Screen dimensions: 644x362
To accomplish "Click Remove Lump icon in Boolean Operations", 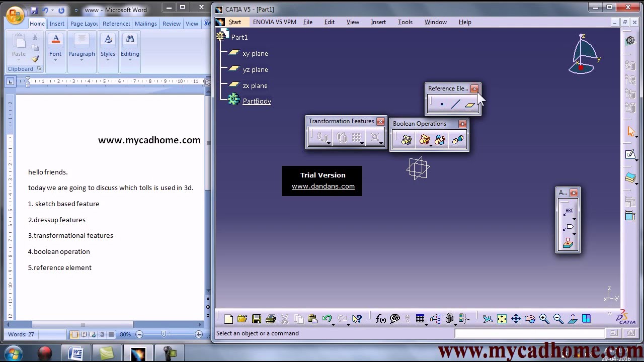I will click(x=458, y=140).
